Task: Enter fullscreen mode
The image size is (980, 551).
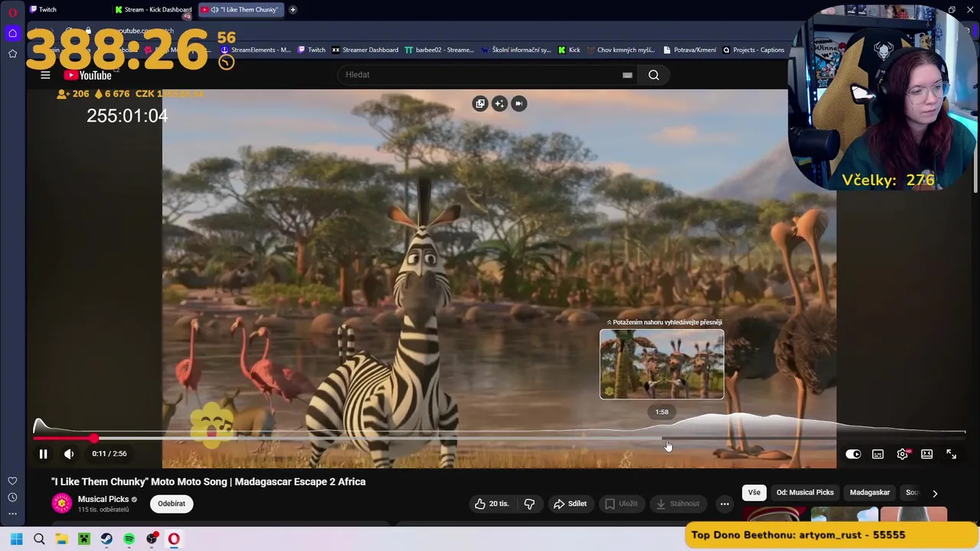Action: [951, 455]
